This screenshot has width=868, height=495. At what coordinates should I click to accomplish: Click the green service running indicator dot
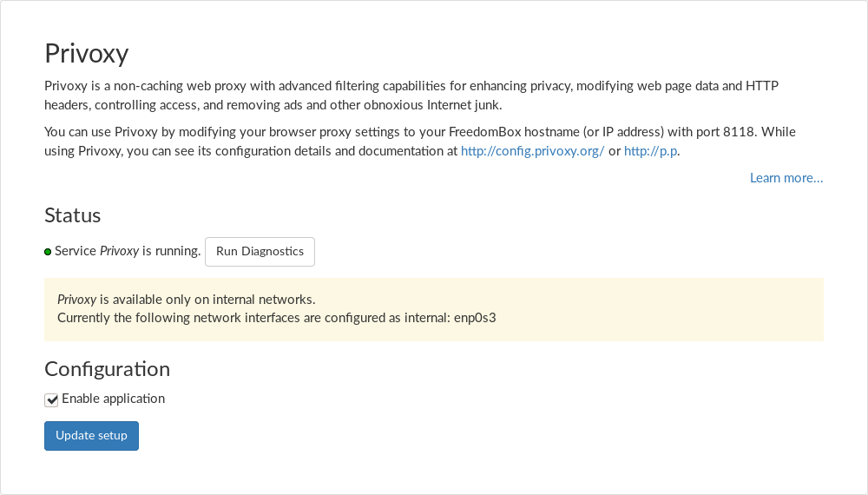click(x=48, y=252)
